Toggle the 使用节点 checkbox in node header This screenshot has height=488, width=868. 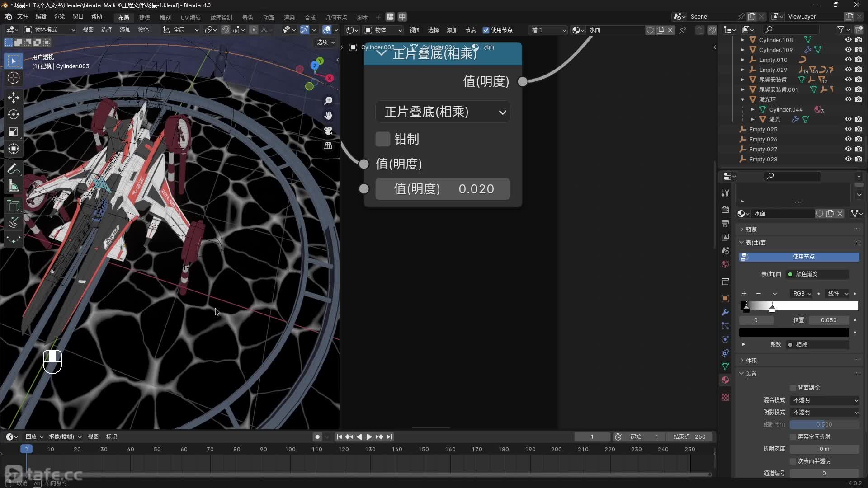(486, 30)
